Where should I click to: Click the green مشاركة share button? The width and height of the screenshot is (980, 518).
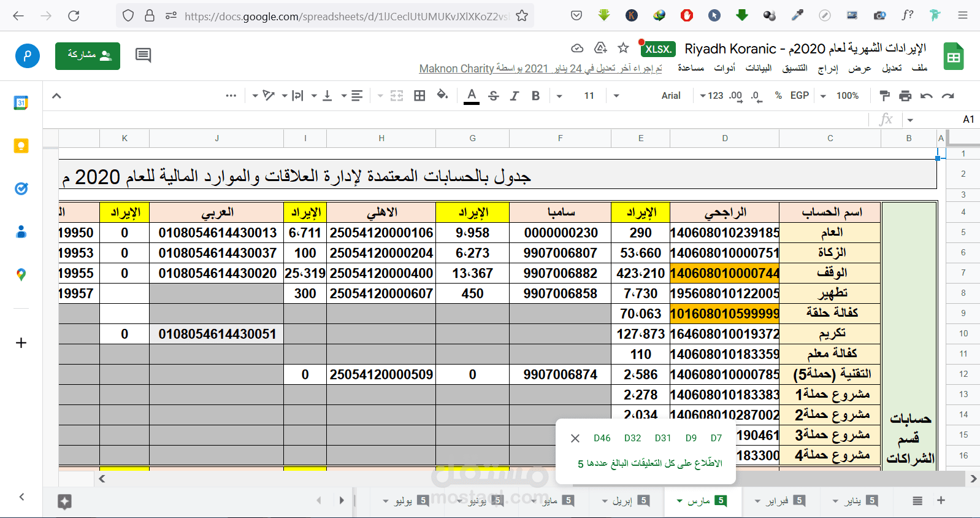click(88, 56)
